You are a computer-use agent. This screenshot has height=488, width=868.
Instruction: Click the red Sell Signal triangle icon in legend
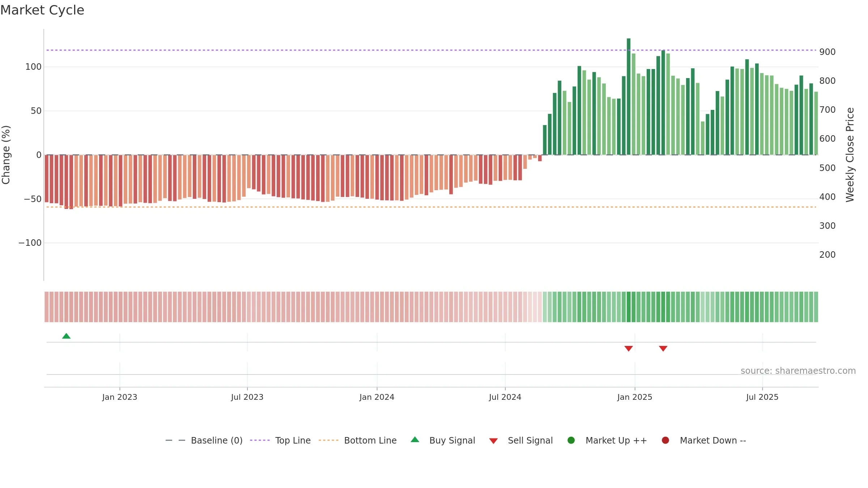tap(493, 441)
